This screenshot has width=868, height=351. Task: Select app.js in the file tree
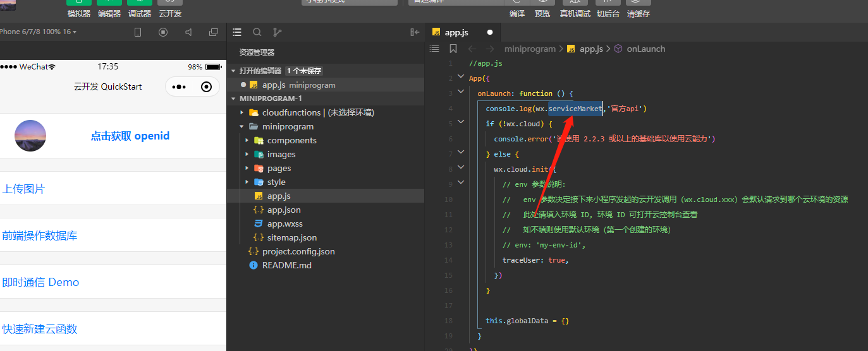pyautogui.click(x=326, y=196)
